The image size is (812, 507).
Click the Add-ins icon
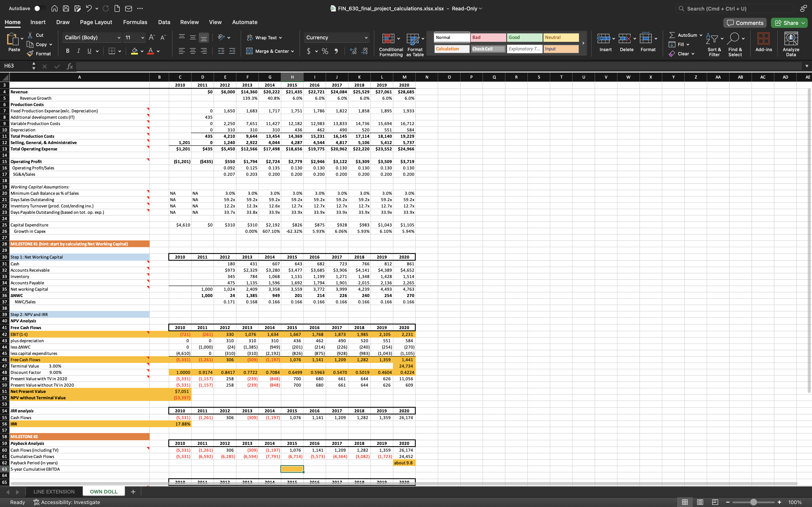(x=763, y=39)
